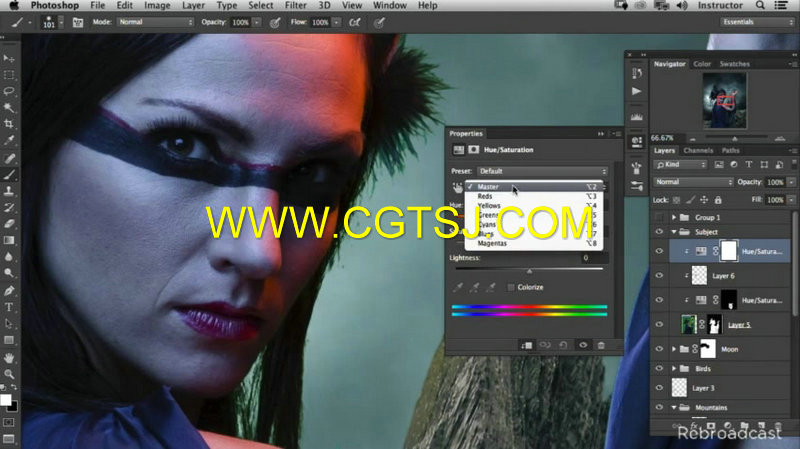Hide the Mountains group
This screenshot has height=449, width=800.
(x=659, y=407)
